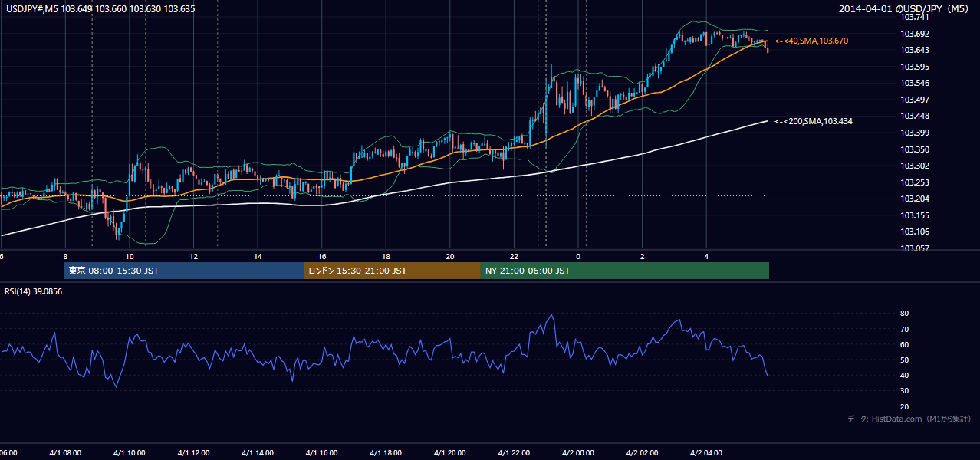
Task: Click the 103.497 price axis label
Action: (x=915, y=100)
